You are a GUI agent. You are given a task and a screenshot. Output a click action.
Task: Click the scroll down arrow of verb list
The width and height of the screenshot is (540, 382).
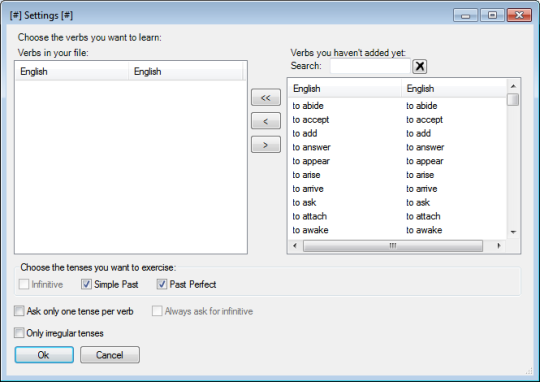pyautogui.click(x=513, y=232)
